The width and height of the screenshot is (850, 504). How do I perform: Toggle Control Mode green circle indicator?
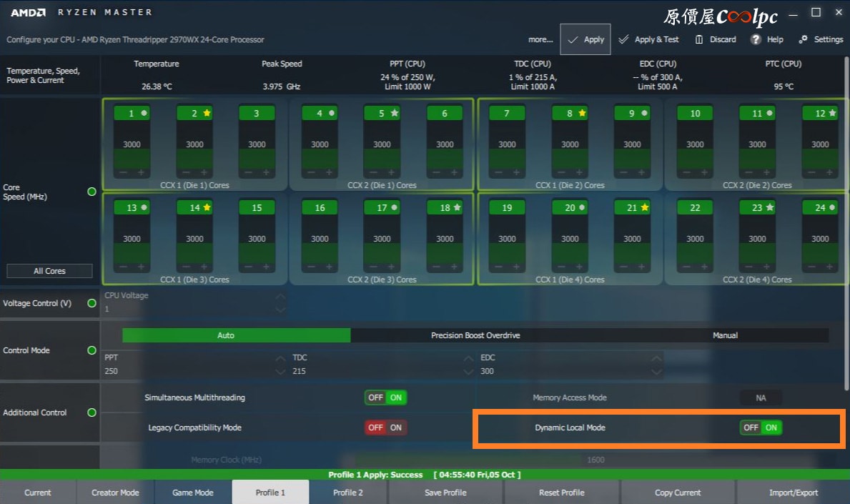coord(92,350)
